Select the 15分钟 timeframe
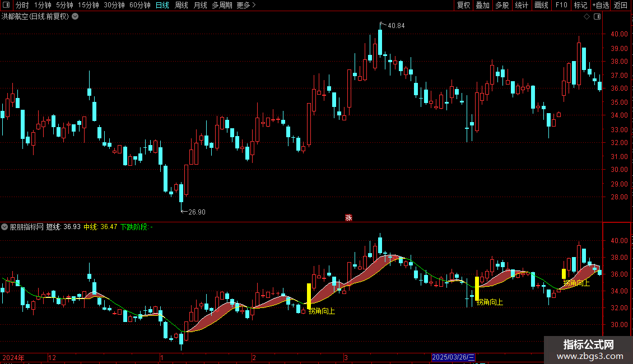Image resolution: width=633 pixels, height=364 pixels. point(89,5)
